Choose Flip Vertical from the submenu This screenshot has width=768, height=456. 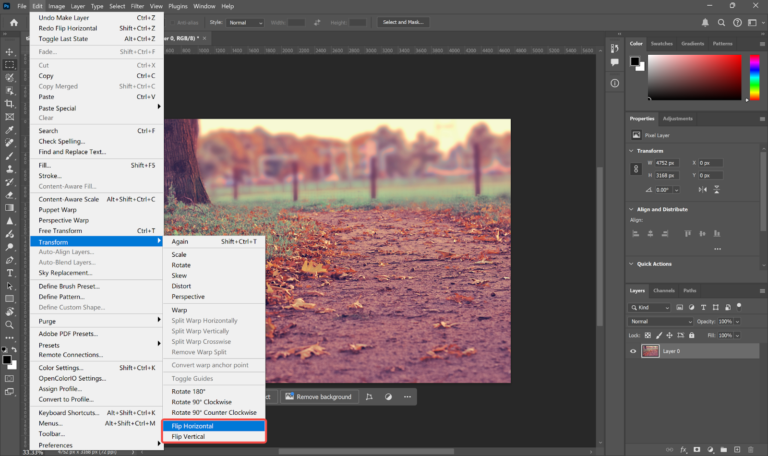(x=189, y=437)
